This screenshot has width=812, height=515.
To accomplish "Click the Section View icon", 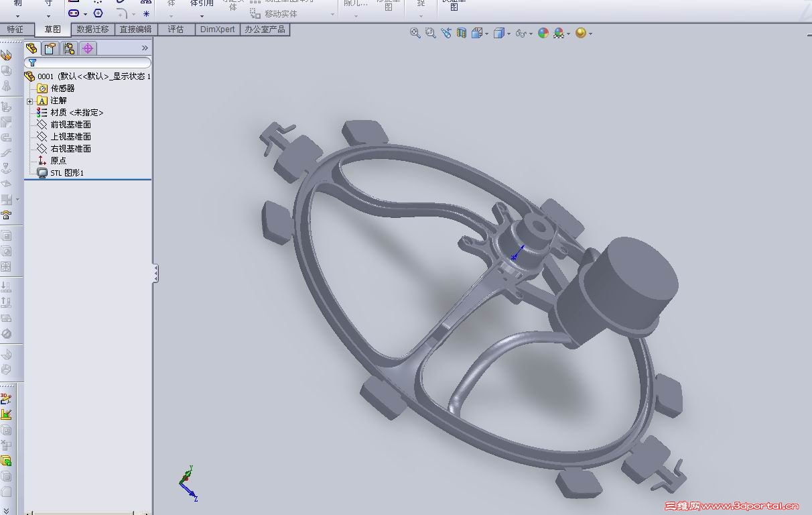I will pos(461,33).
